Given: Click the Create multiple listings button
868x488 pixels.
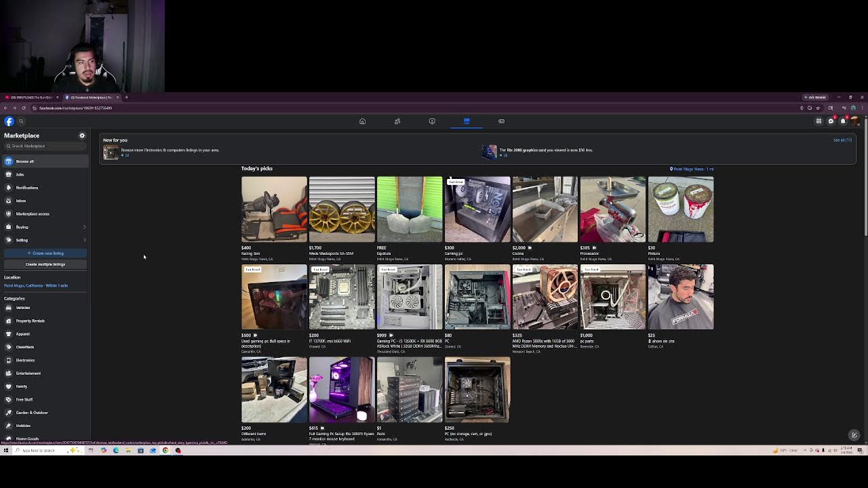Looking at the screenshot, I should click(x=45, y=264).
